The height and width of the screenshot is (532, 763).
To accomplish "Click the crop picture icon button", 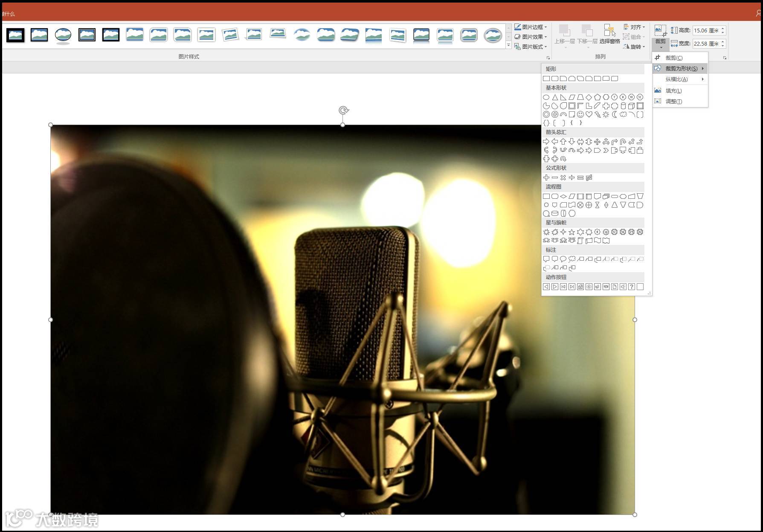I will [661, 31].
